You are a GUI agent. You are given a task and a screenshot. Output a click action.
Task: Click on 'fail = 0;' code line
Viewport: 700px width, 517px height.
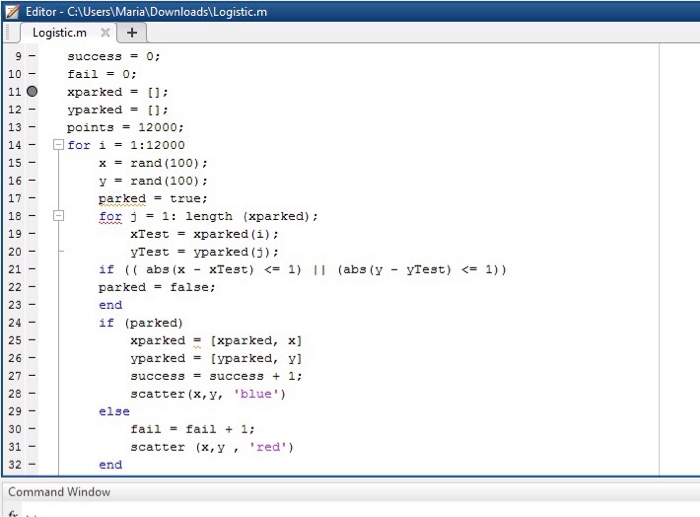102,74
